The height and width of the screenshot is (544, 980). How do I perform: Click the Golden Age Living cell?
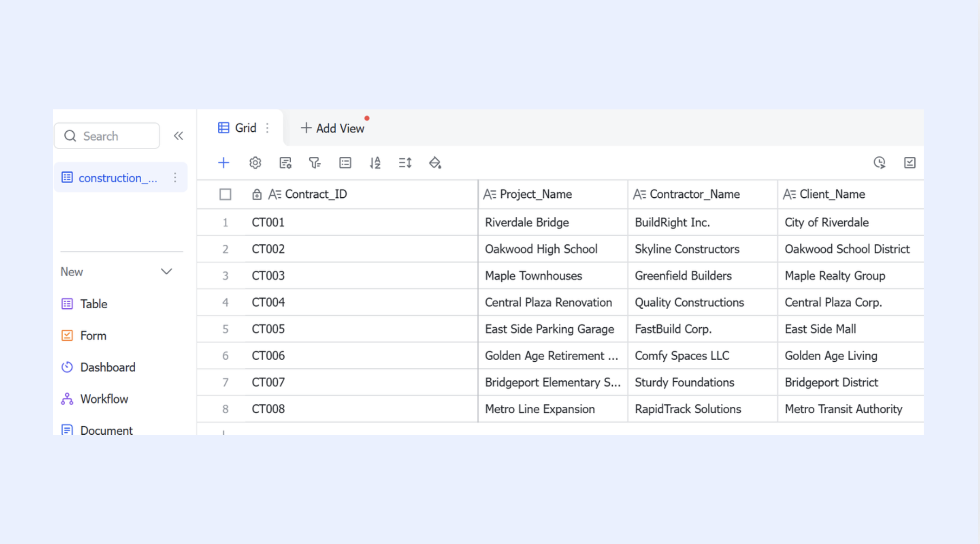[851, 356]
